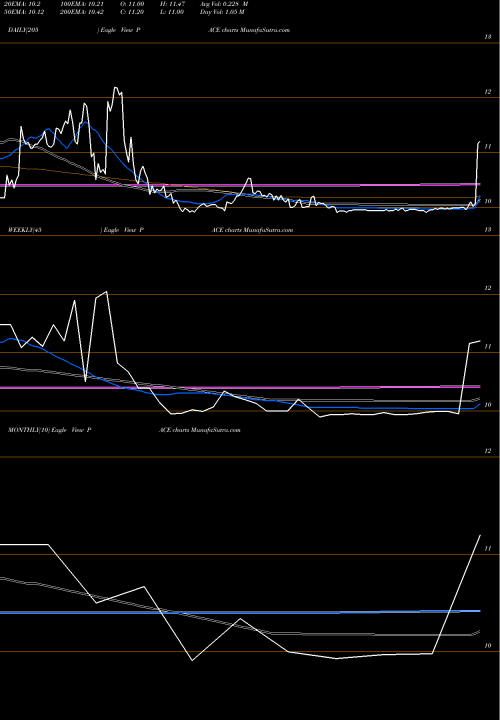Click MunafaSutra.com text in the daily chart
Image resolution: width=500 pixels, height=720 pixels.
tap(264, 30)
